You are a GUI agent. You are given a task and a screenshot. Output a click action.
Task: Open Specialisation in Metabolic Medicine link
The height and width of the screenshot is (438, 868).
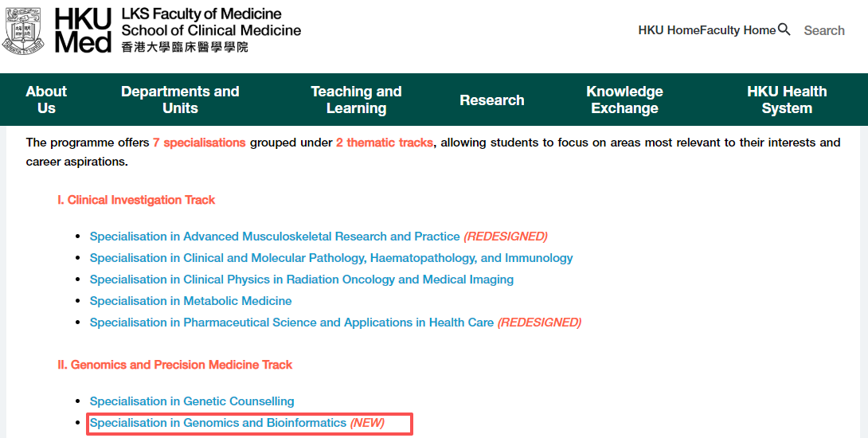(191, 301)
